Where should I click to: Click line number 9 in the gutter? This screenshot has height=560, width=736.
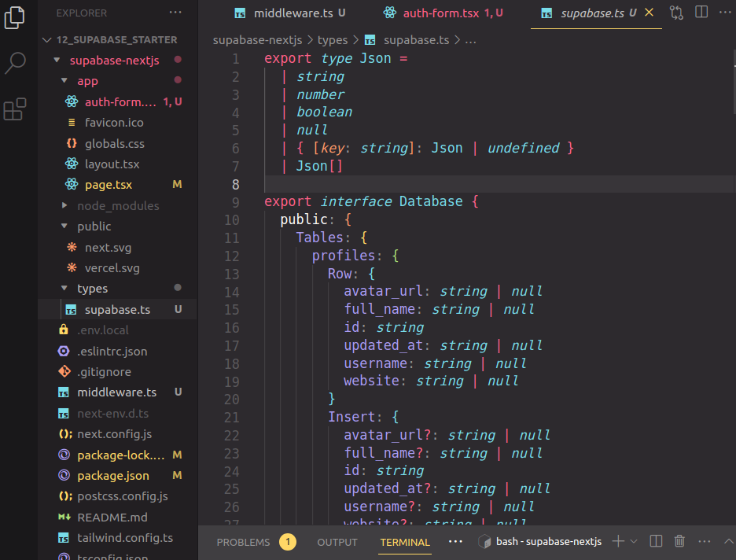click(234, 202)
